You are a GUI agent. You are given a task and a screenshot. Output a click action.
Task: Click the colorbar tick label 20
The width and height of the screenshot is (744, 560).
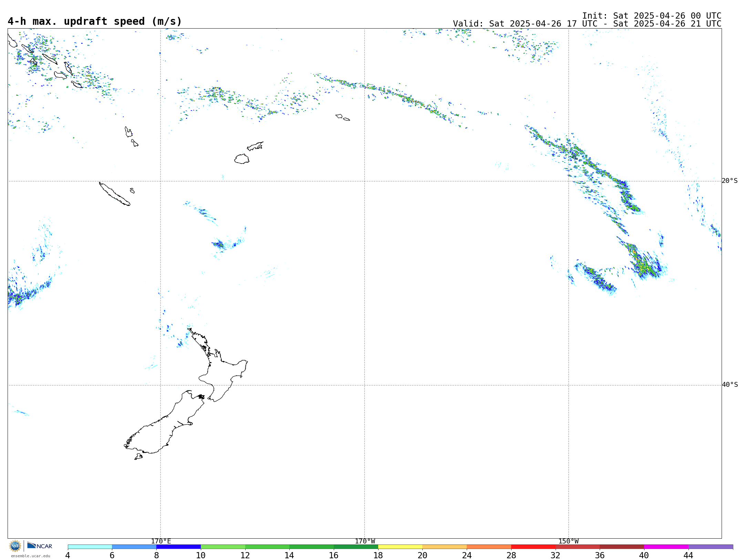[423, 555]
